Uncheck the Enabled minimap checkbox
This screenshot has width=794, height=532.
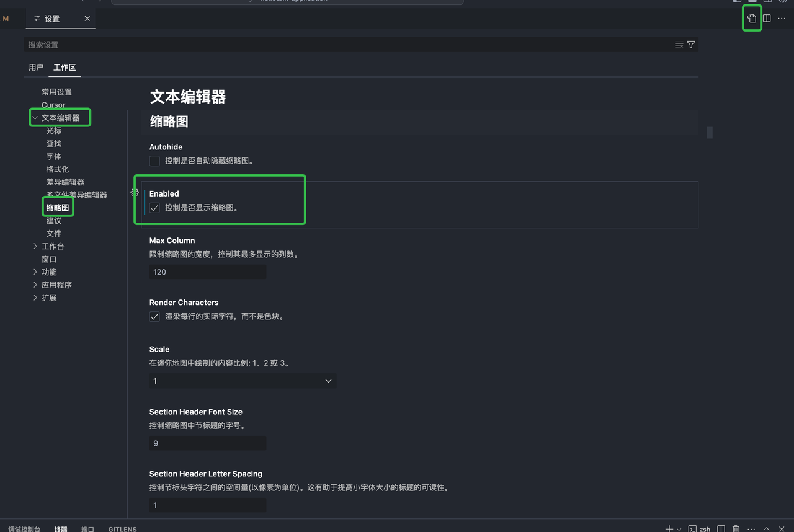tap(154, 208)
